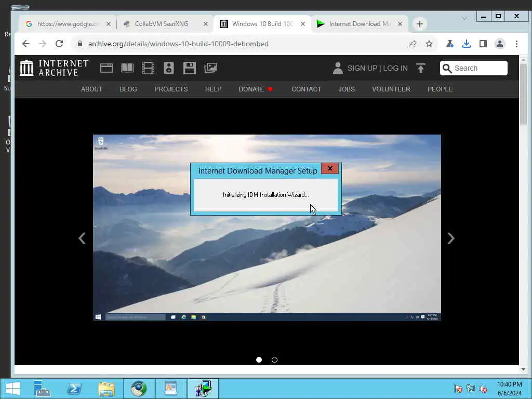Show the previous carousel image
Image resolution: width=532 pixels, height=399 pixels.
coord(82,238)
